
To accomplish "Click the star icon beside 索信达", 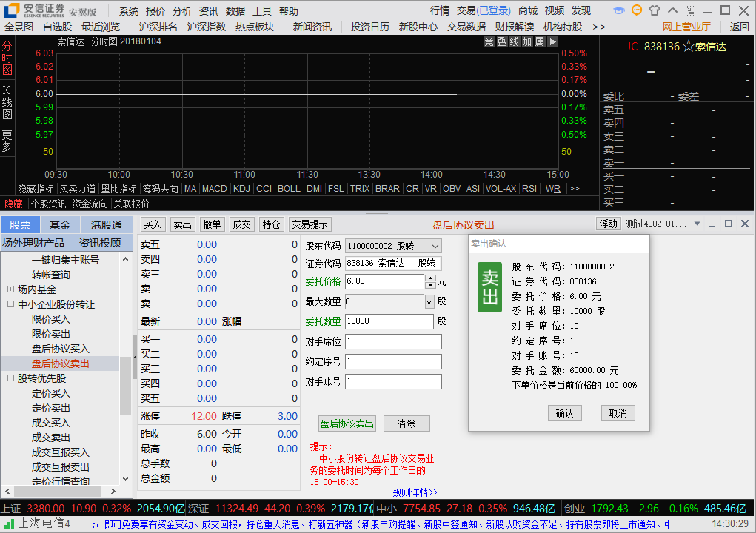I will pos(689,47).
